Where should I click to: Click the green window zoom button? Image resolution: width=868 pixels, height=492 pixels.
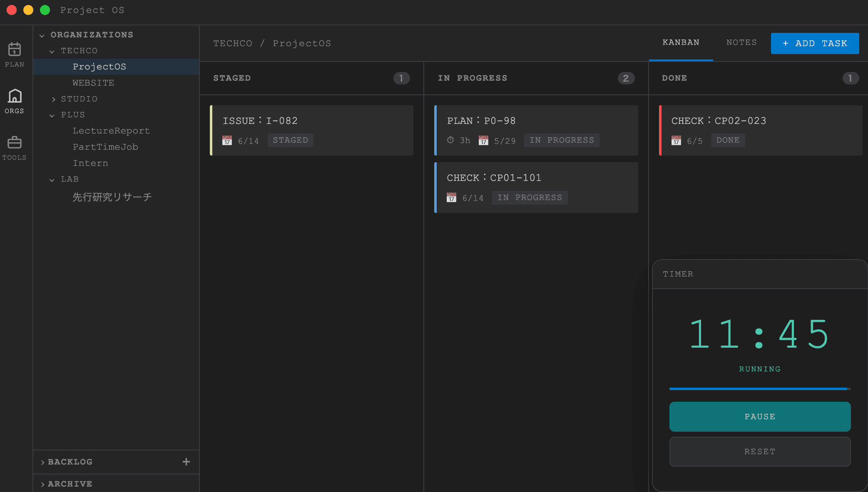tap(45, 10)
